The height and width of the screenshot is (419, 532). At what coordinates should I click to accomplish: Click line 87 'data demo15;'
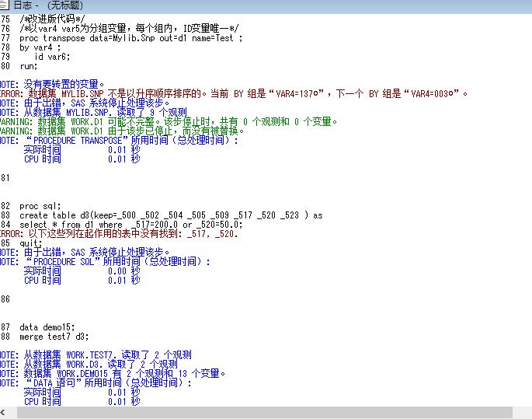click(47, 327)
